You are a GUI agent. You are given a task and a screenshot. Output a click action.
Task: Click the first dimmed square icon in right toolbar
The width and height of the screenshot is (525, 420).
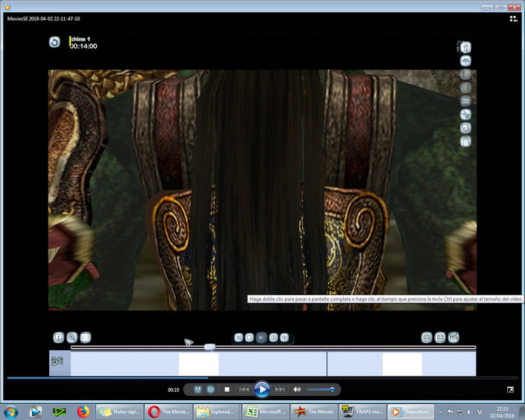click(465, 74)
